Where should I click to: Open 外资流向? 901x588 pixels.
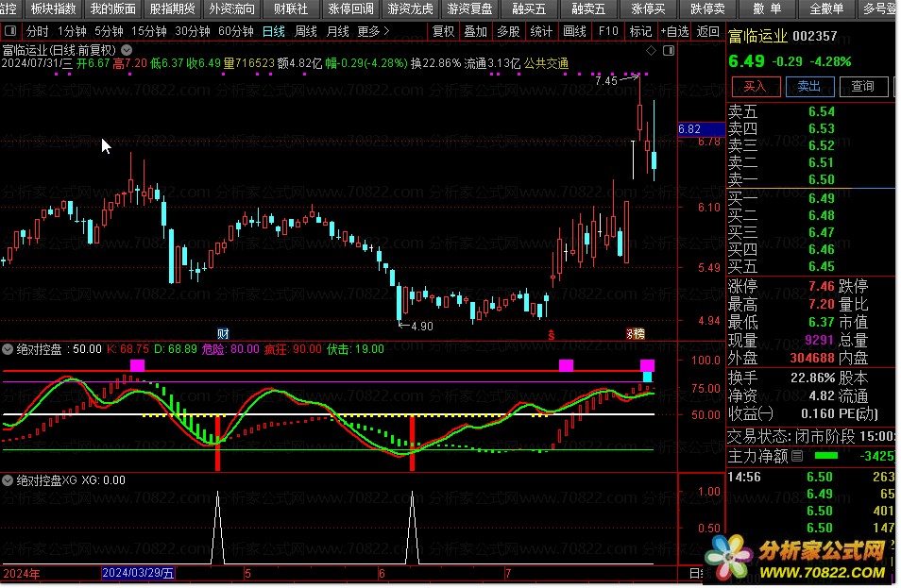[x=231, y=8]
